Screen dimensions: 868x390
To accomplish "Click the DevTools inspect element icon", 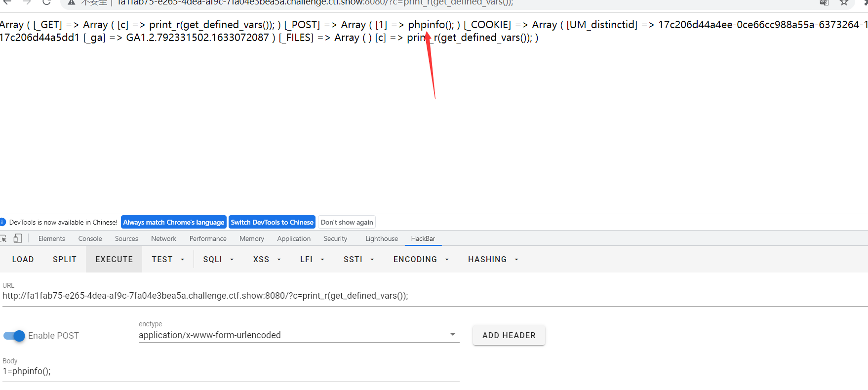I will click(x=3, y=238).
